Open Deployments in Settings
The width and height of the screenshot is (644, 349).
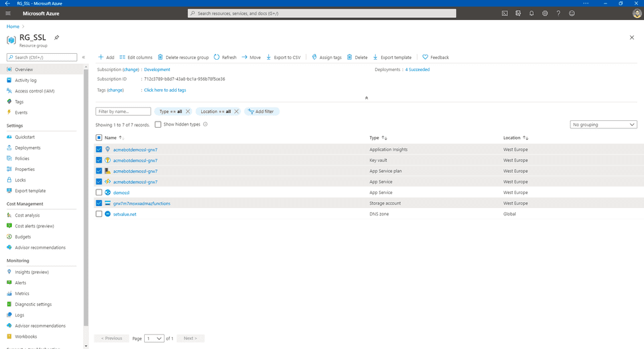click(x=27, y=148)
